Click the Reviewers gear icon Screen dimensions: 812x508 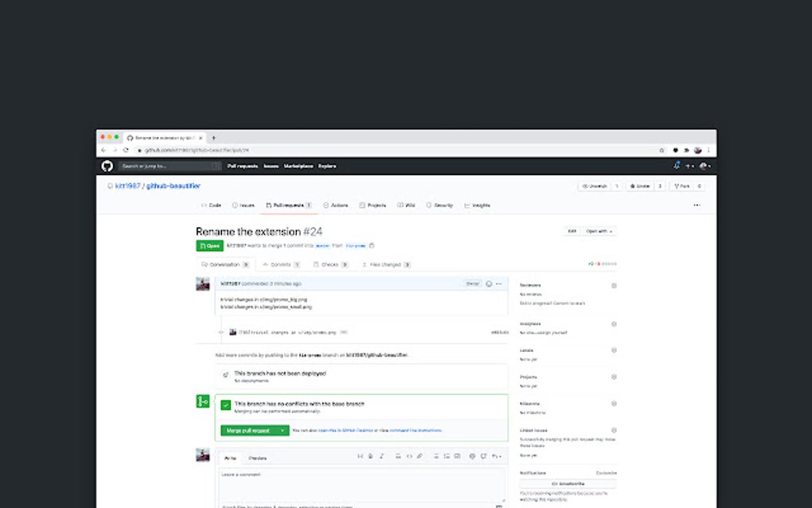613,285
